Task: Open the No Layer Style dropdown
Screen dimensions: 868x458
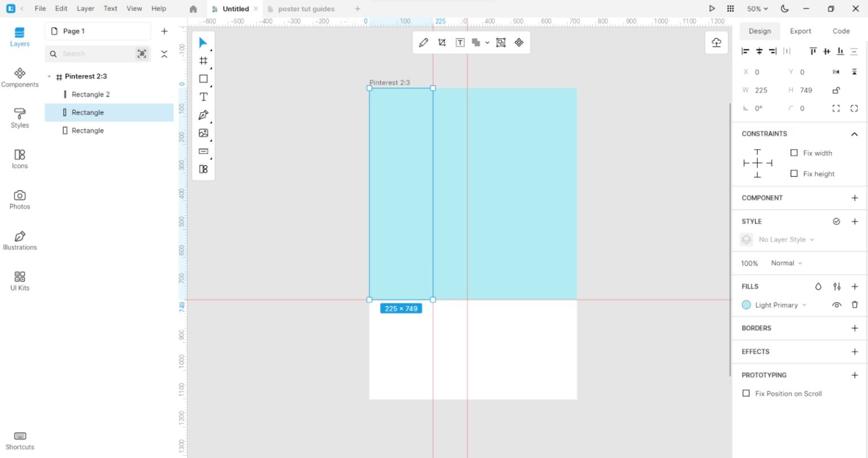Action: [786, 240]
